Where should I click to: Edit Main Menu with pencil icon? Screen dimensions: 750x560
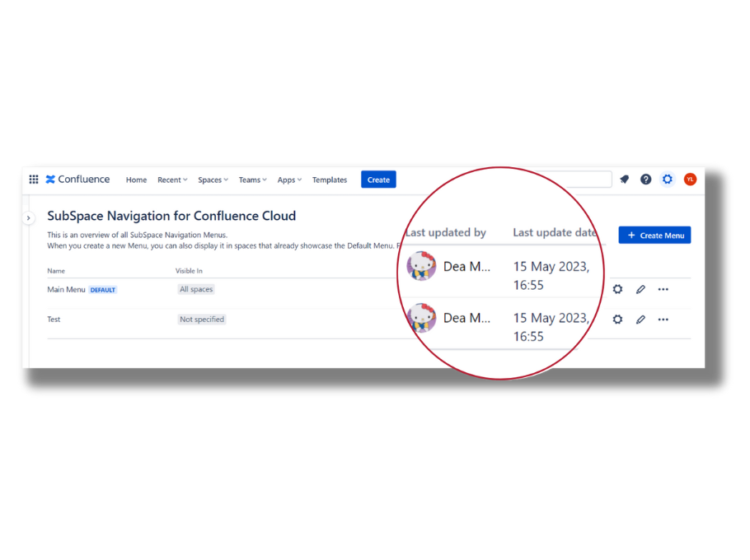(x=640, y=289)
